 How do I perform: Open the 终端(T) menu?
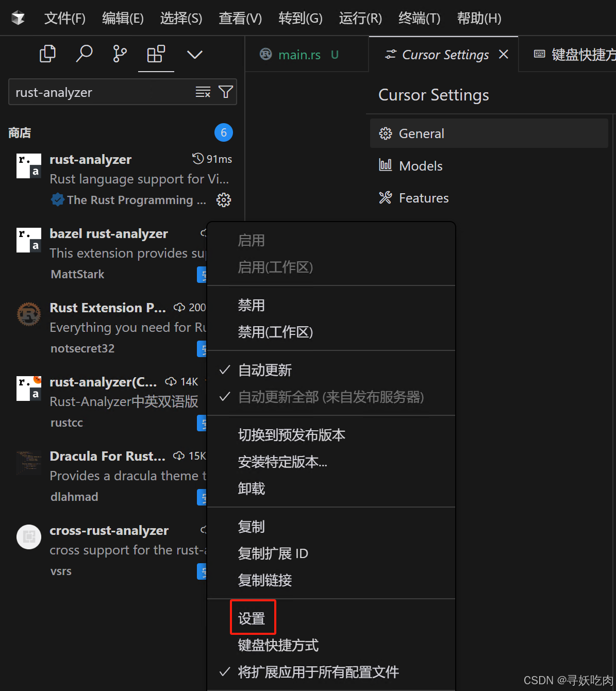(420, 19)
